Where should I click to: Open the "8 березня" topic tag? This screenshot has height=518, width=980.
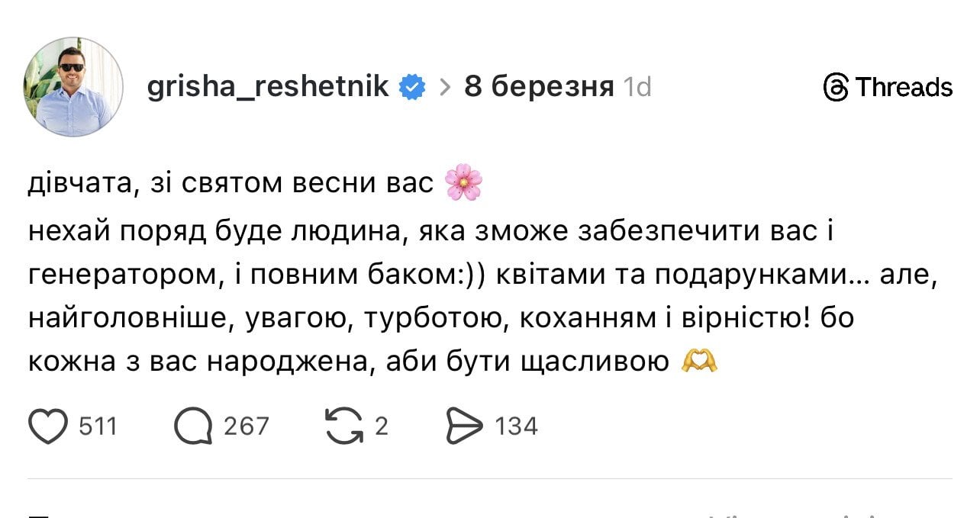tap(539, 88)
